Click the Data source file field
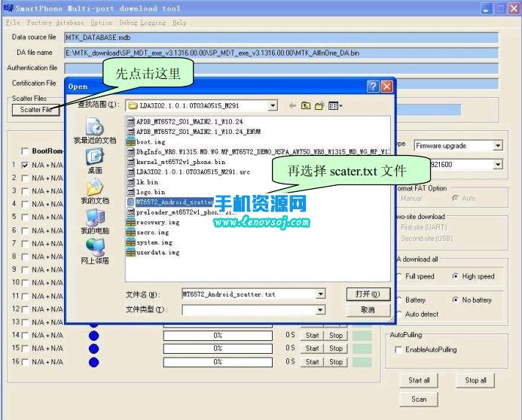This screenshot has height=420, width=522. point(281,37)
